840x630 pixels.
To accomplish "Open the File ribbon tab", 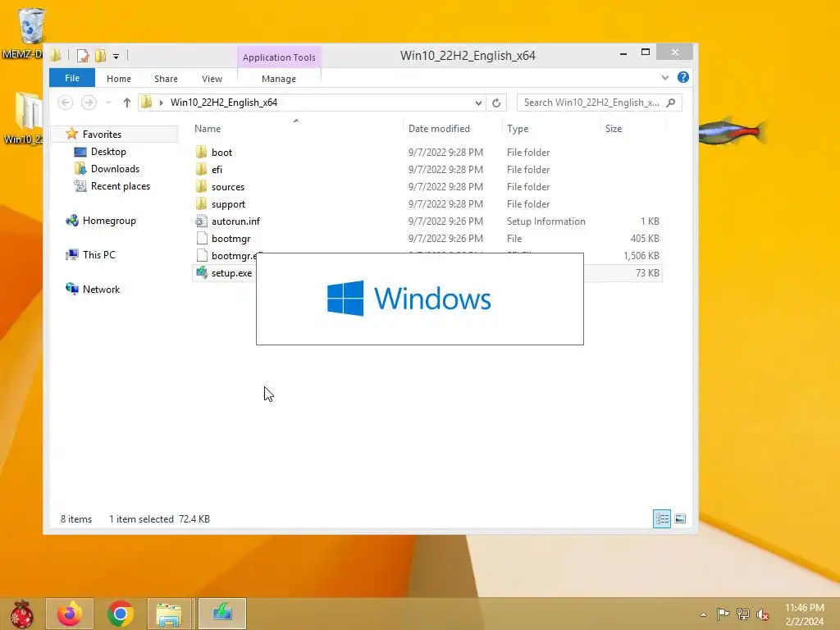I will coord(72,78).
